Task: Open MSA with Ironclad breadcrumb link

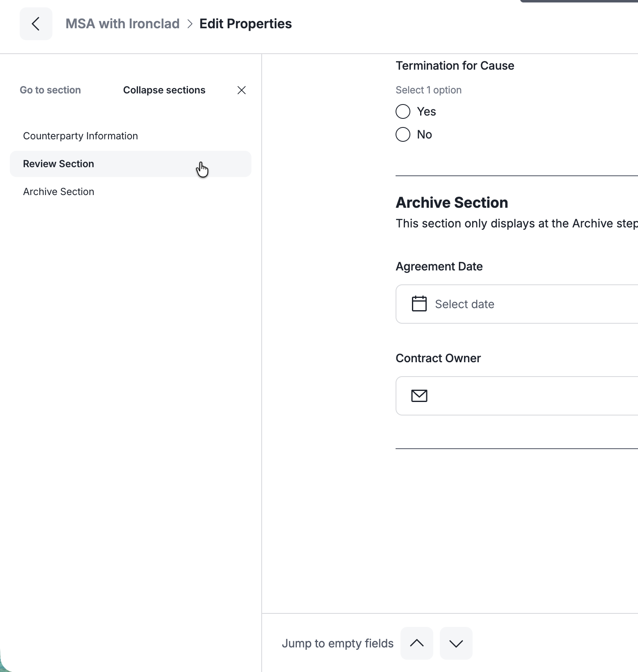Action: click(x=122, y=24)
